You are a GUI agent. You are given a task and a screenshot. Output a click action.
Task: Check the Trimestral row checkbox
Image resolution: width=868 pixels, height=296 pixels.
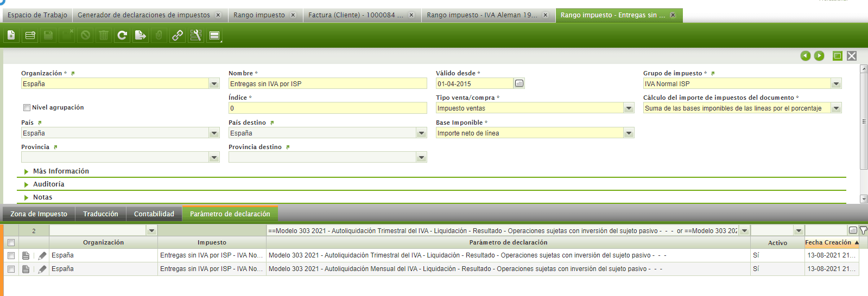pyautogui.click(x=11, y=255)
